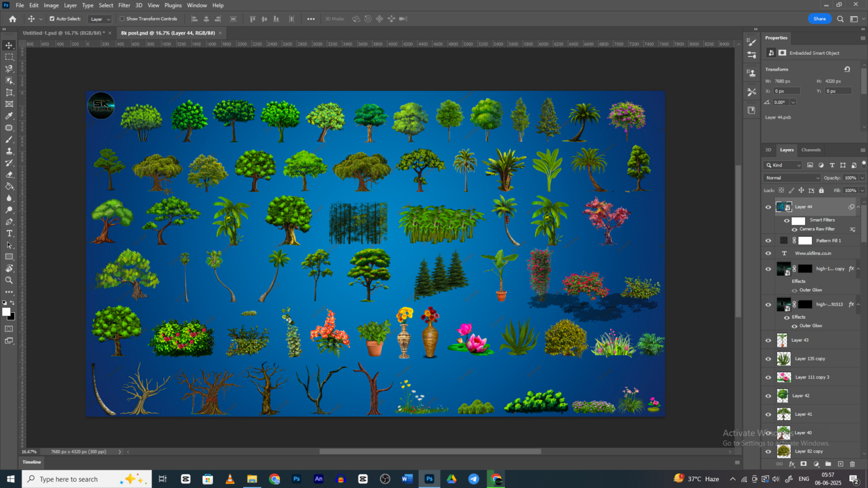Viewport: 868px width, 488px height.
Task: Open the Camera Raw Filter blending options
Action: pyautogui.click(x=853, y=229)
